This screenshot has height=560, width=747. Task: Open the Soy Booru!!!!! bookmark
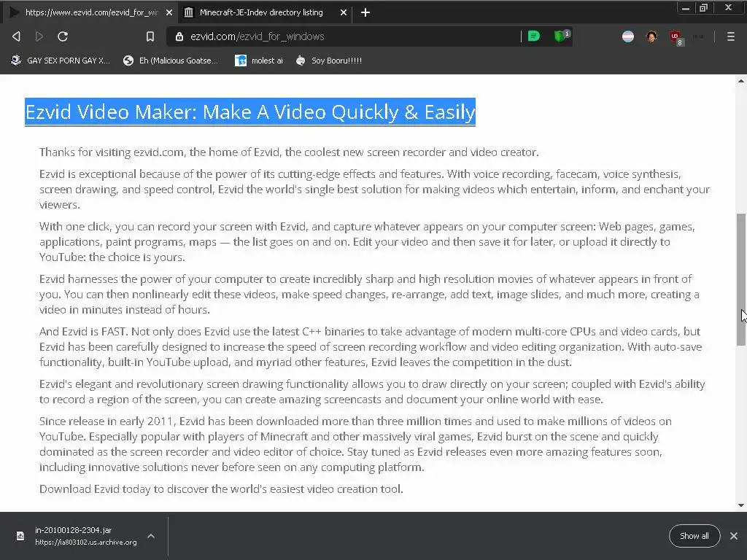pyautogui.click(x=329, y=61)
